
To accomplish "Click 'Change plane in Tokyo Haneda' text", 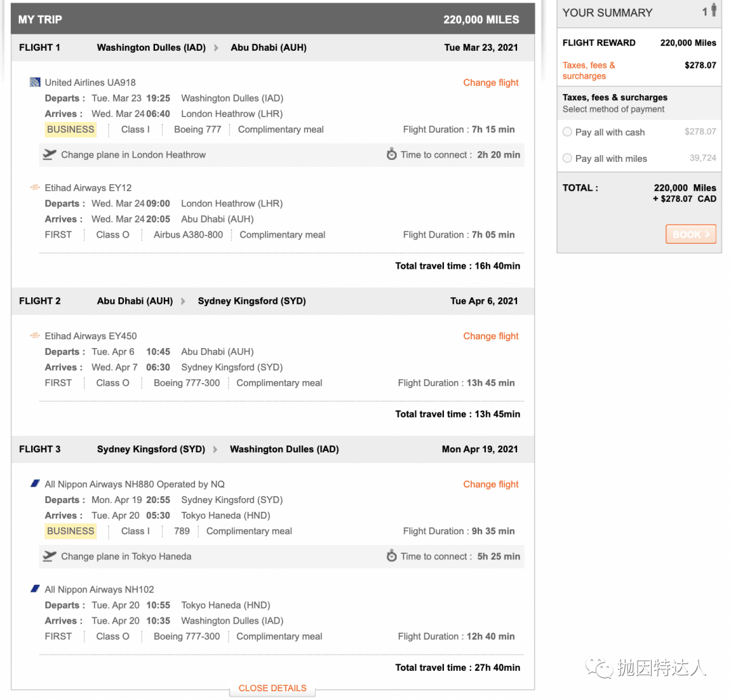I will coord(127,556).
